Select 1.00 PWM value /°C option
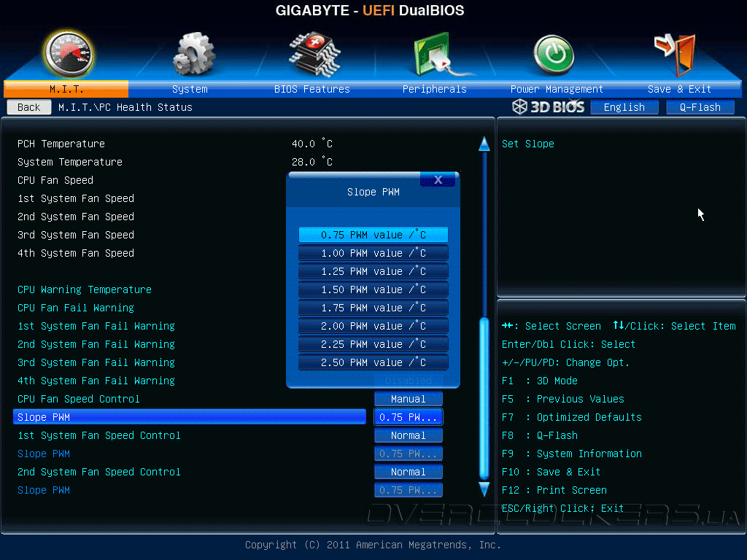The width and height of the screenshot is (747, 560). click(x=373, y=253)
